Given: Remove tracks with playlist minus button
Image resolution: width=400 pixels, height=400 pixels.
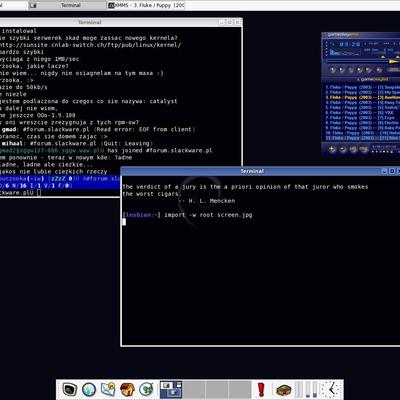Looking at the screenshot, I should 343,149.
